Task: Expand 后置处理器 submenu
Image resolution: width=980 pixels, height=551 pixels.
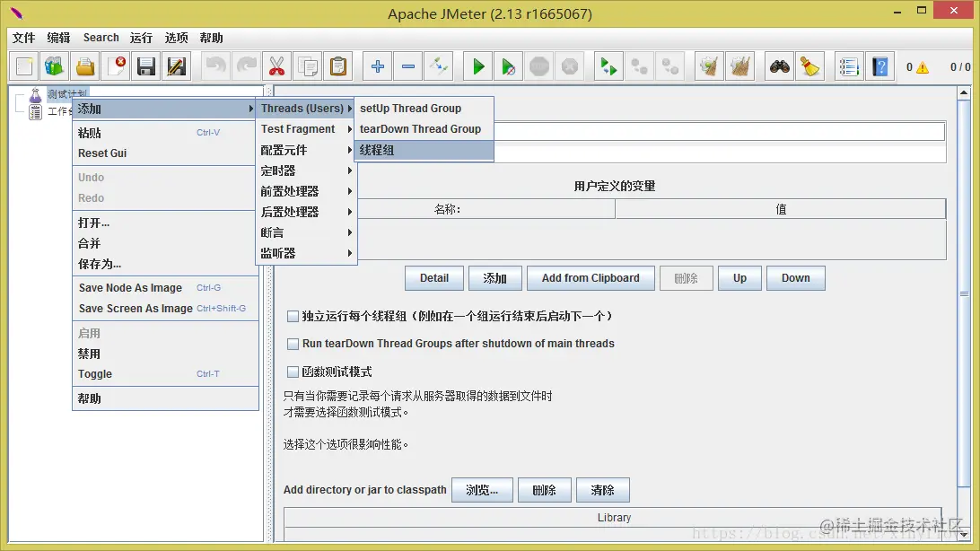Action: [x=306, y=212]
